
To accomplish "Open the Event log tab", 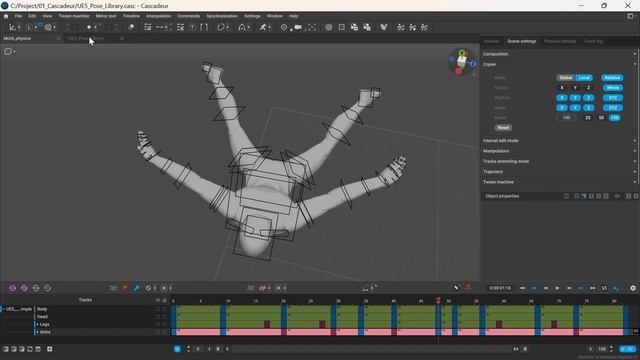I will (593, 41).
